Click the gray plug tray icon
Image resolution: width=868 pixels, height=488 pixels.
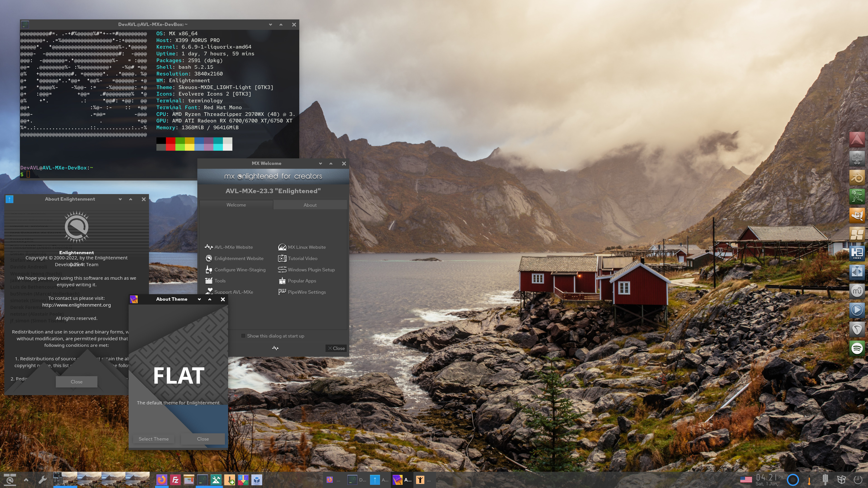[x=825, y=480]
